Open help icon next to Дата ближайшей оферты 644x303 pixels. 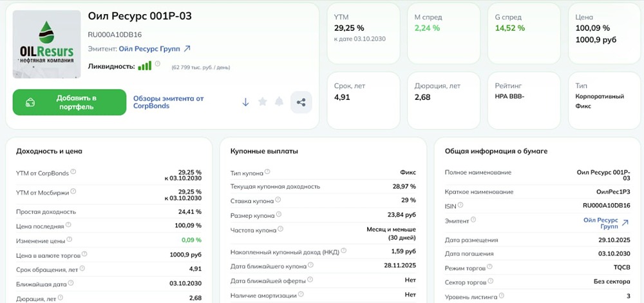(x=310, y=280)
